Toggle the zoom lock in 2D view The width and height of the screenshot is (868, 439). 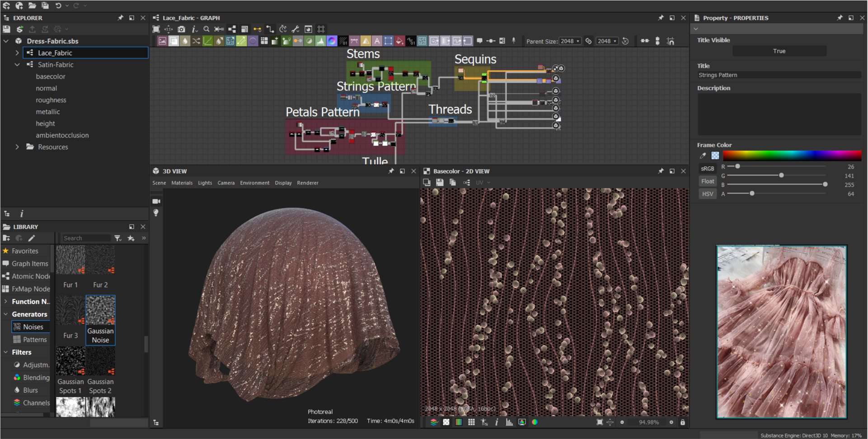pos(683,422)
